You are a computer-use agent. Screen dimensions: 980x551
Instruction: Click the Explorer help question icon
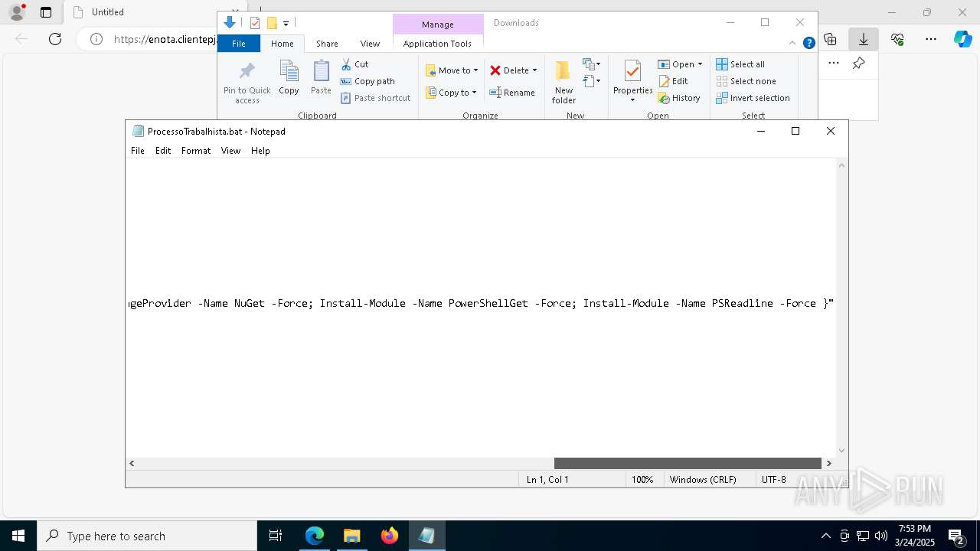point(808,44)
